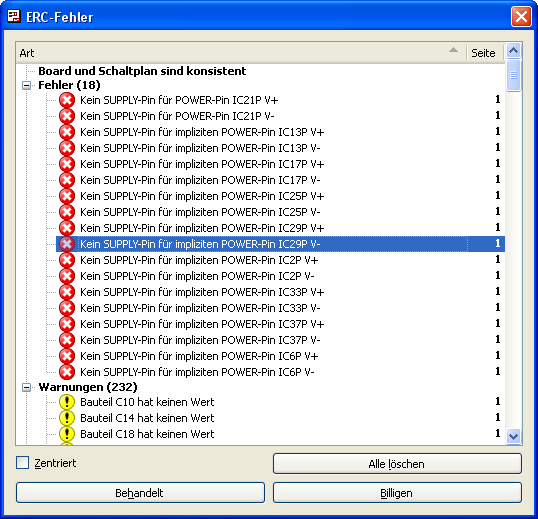
Task: Click the ERC-Fehler title bar application icon
Action: [x=14, y=16]
